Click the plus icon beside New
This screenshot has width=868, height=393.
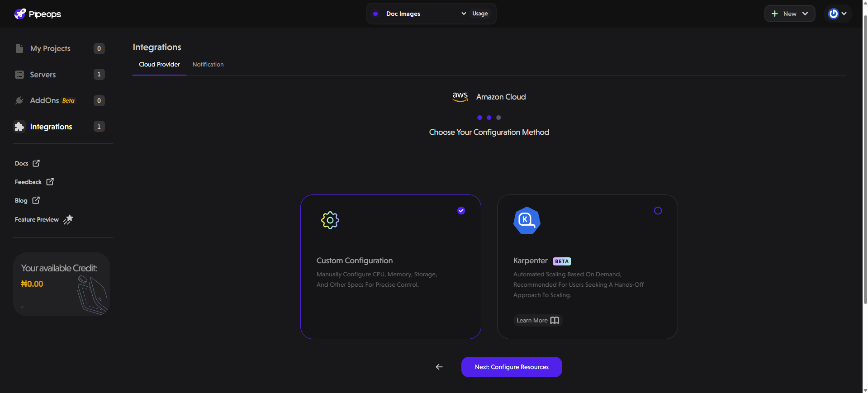point(775,14)
